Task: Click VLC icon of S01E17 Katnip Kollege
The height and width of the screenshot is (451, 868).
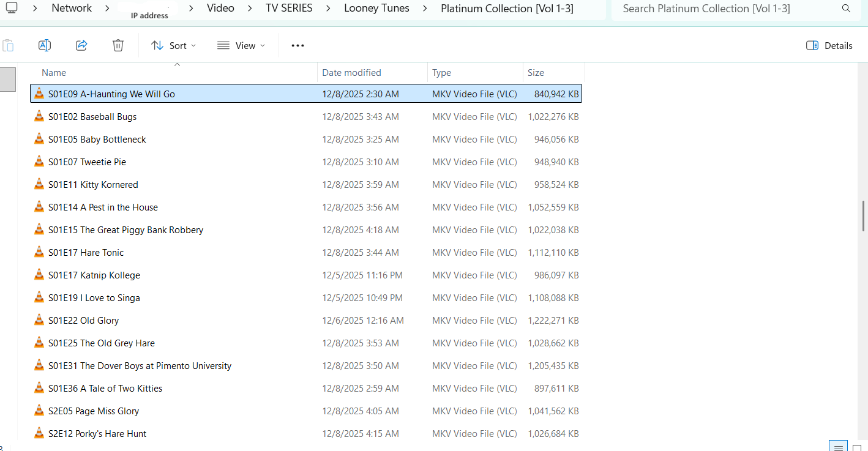Action: coord(39,275)
